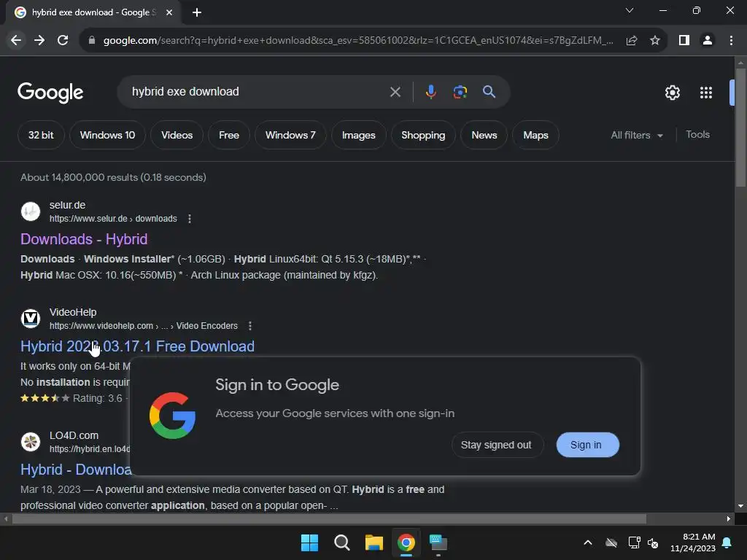Click the About 14,800,000 results text
Viewport: 747px width, 560px height.
(113, 178)
